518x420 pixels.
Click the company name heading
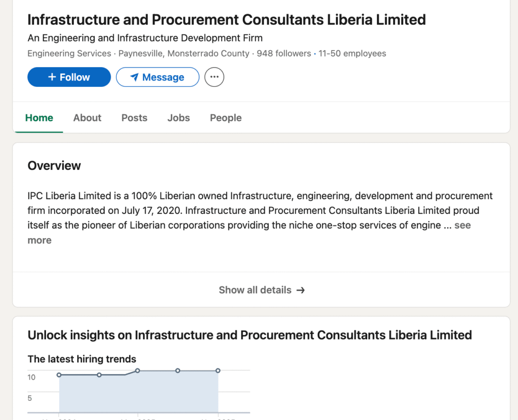(226, 20)
